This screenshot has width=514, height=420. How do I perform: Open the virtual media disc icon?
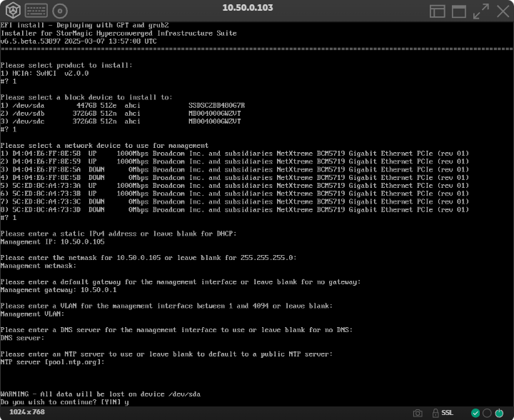point(60,11)
